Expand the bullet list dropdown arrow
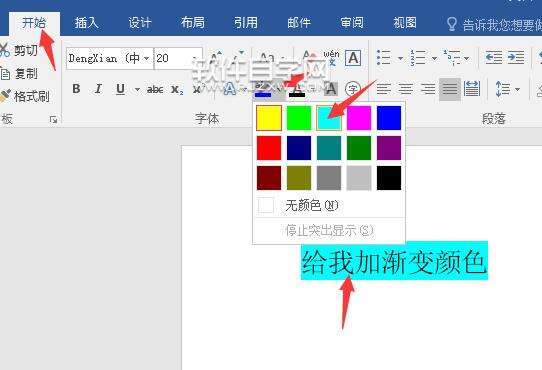This screenshot has height=370, width=542. pyautogui.click(x=400, y=58)
